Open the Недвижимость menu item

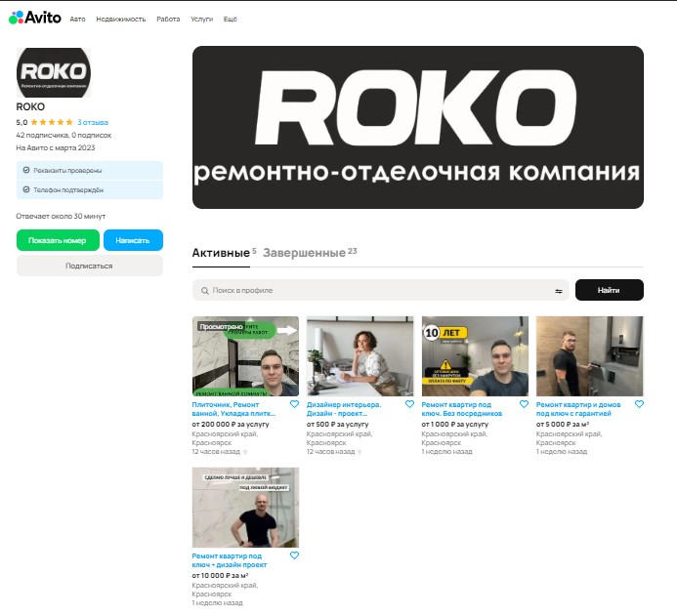(121, 19)
